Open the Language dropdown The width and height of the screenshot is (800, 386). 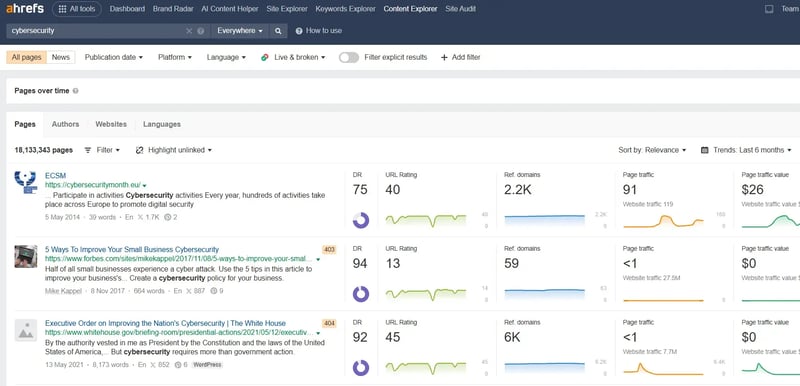(226, 57)
